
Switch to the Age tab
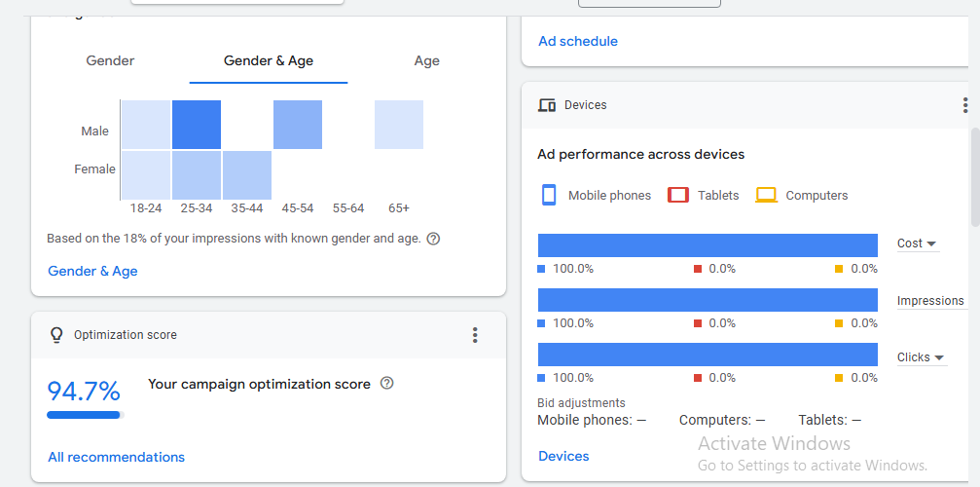coord(427,60)
